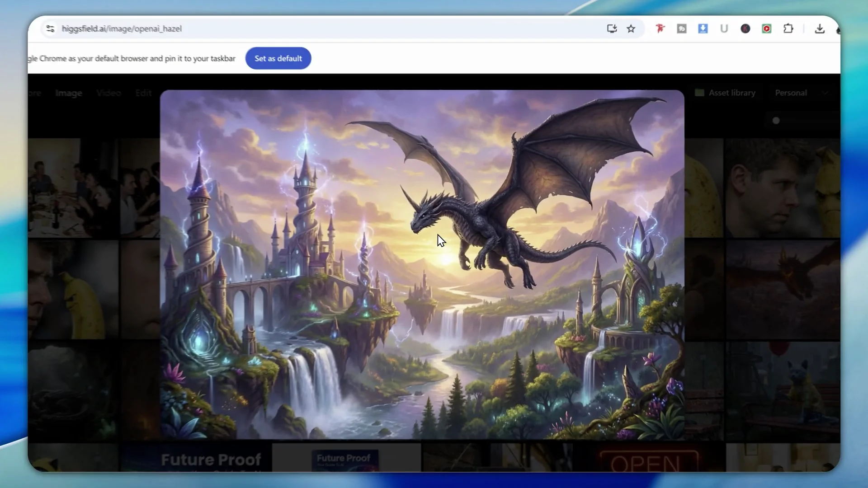Open the Future Proof thumbnail at bottom
The image size is (868, 488).
tap(211, 459)
